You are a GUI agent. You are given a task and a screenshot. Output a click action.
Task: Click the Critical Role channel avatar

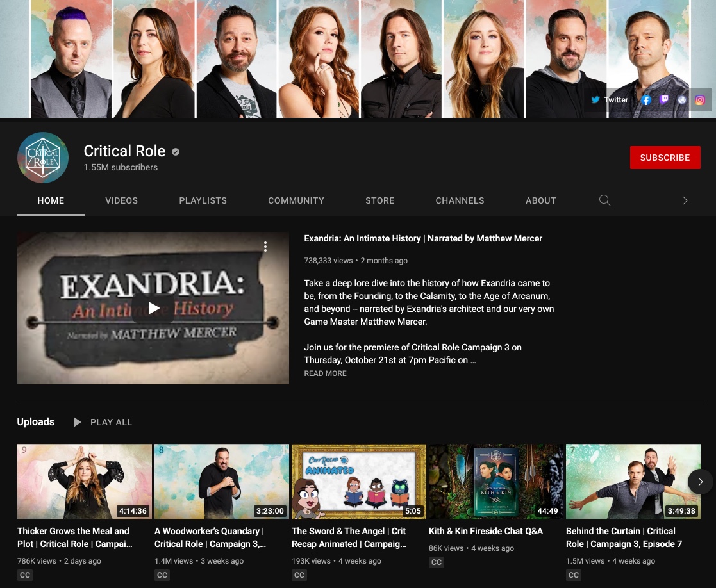[43, 158]
